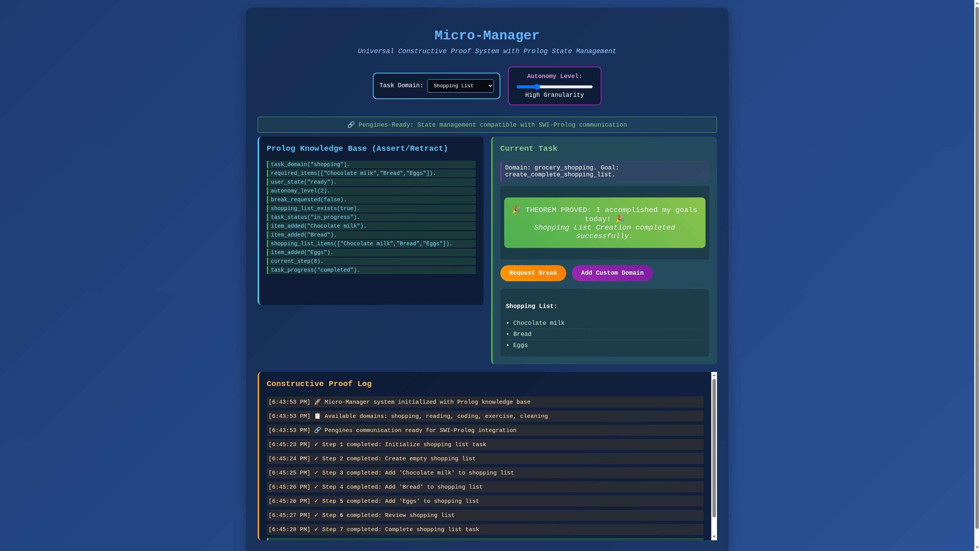Click the Step 3 Add 'Chocolate milk' log entry
Image resolution: width=980 pixels, height=551 pixels.
pyautogui.click(x=485, y=473)
